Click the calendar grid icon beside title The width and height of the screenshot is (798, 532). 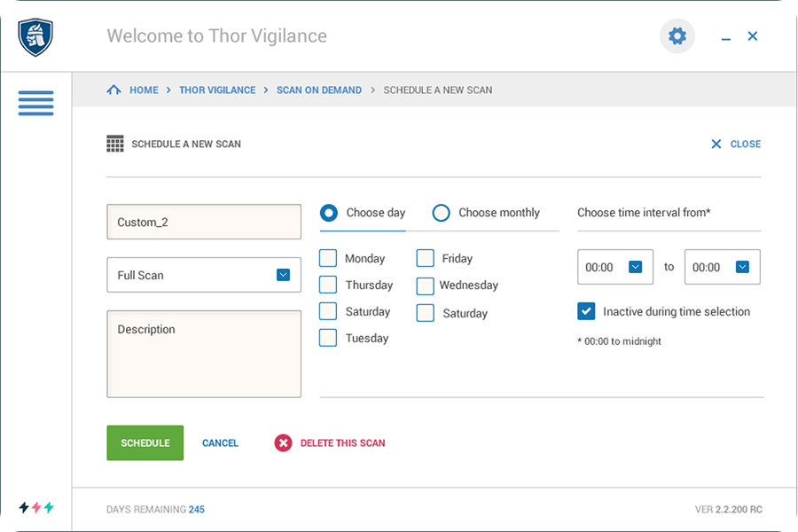pyautogui.click(x=115, y=144)
